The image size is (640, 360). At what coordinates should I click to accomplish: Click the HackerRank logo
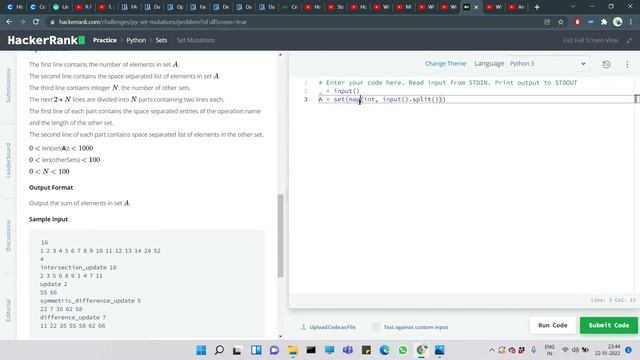click(46, 40)
